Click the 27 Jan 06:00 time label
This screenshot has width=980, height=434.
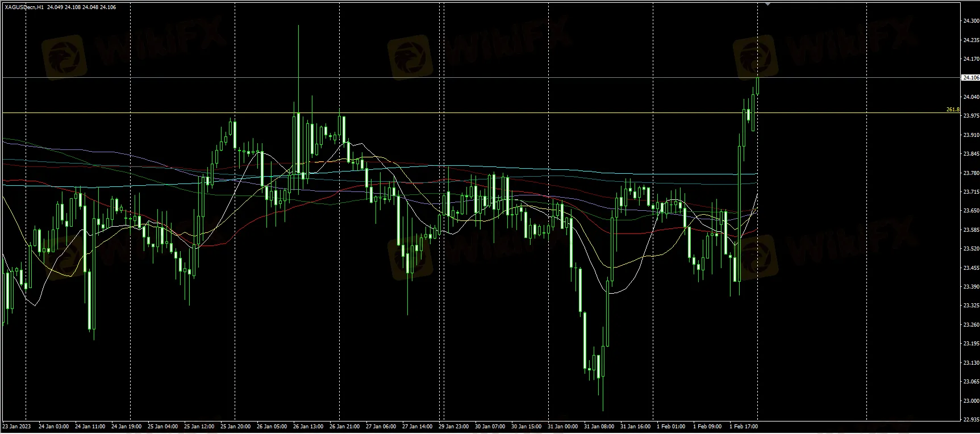(381, 426)
